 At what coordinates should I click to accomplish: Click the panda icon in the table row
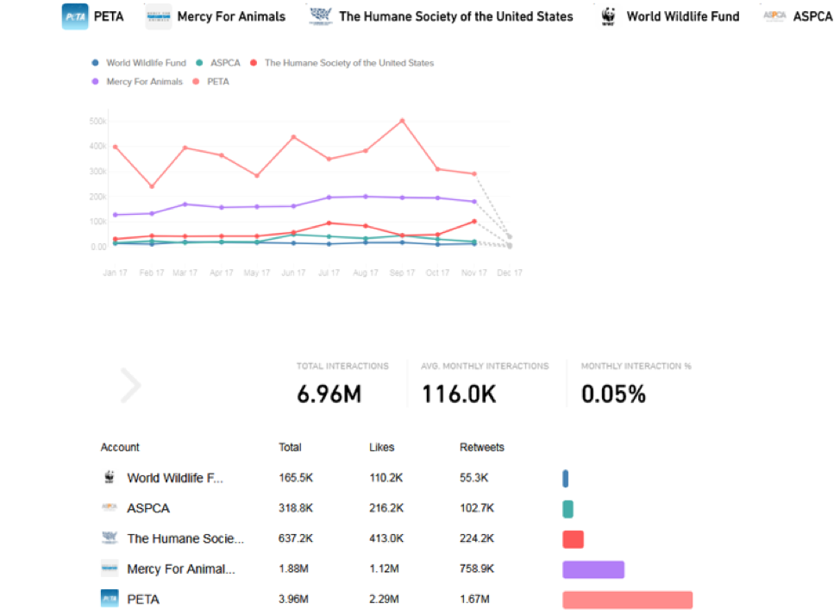click(110, 478)
